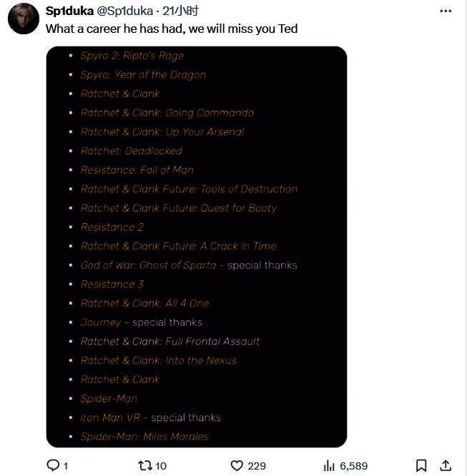The width and height of the screenshot is (467, 476).
Task: Like the tweet with heart icon
Action: pyautogui.click(x=237, y=465)
